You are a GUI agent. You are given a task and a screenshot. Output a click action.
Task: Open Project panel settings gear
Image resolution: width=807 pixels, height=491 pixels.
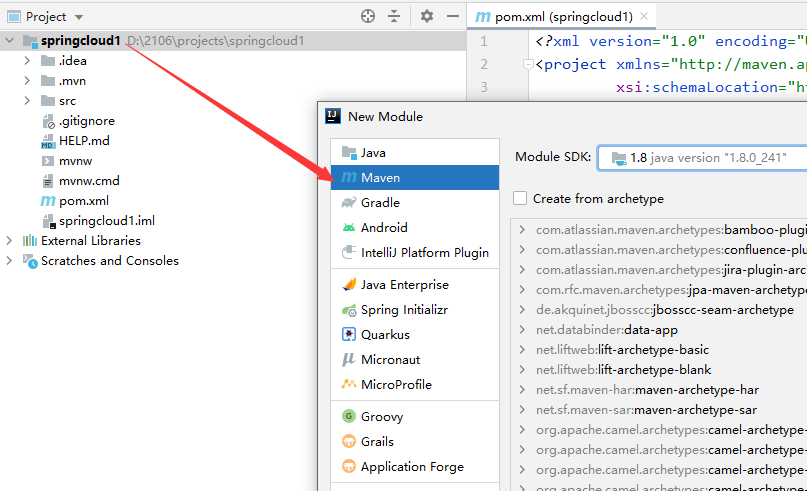427,16
